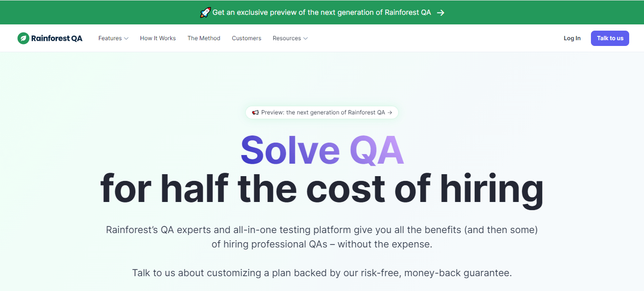The width and height of the screenshot is (644, 291).
Task: Click the rocket icon in the green banner
Action: [x=206, y=12]
